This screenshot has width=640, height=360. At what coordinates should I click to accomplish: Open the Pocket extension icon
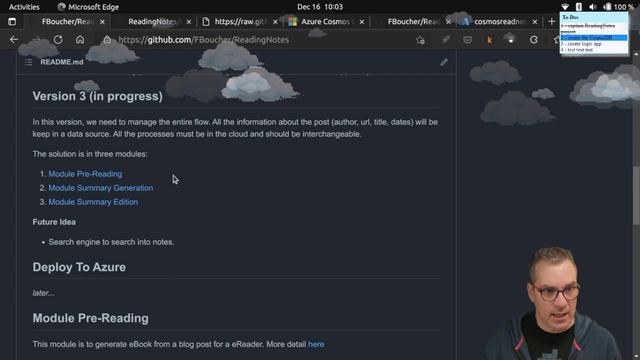pos(467,40)
